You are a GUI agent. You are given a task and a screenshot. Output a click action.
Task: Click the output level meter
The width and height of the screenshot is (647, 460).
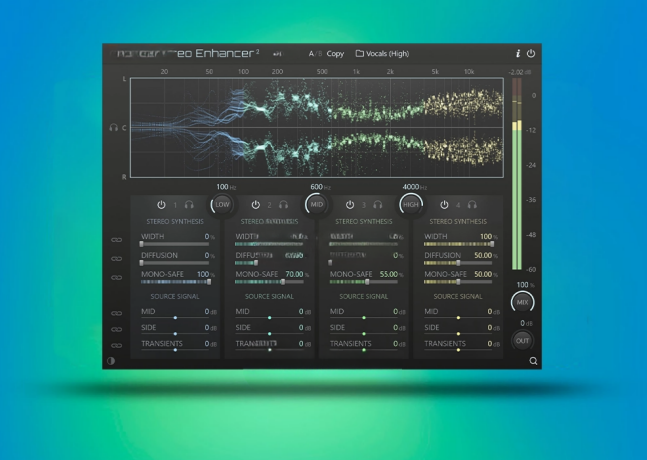[517, 174]
